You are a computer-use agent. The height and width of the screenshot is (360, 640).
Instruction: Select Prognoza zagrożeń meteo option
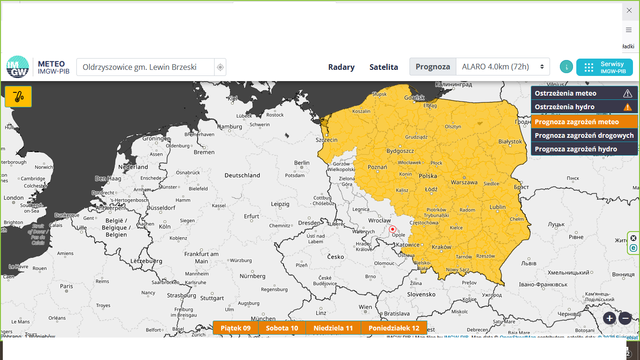tap(584, 122)
